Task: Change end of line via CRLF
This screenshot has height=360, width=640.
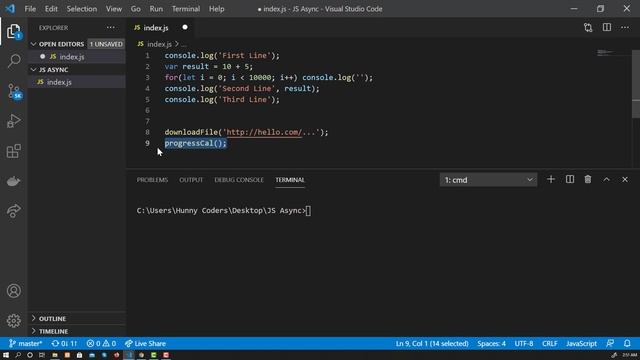Action: 549,344
